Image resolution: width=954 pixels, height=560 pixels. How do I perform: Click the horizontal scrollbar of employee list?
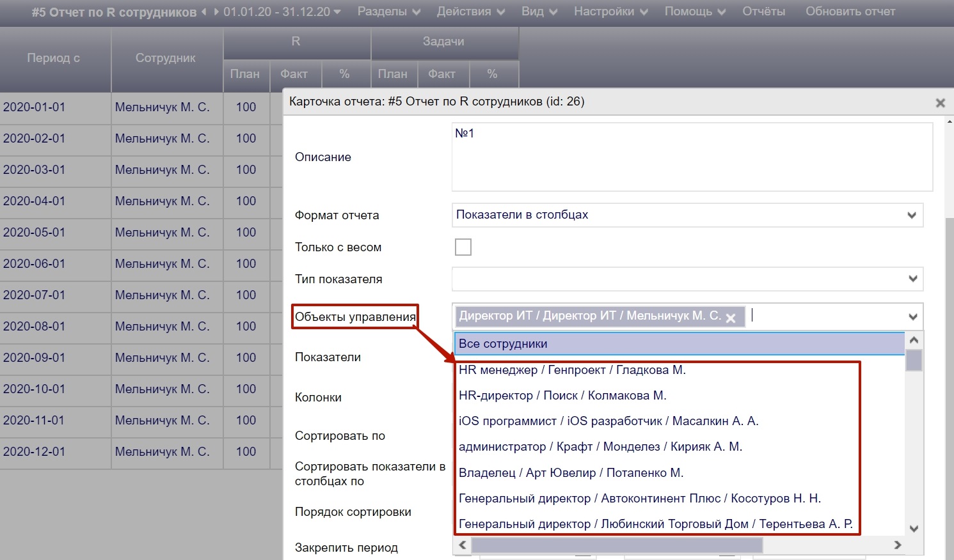tap(617, 545)
